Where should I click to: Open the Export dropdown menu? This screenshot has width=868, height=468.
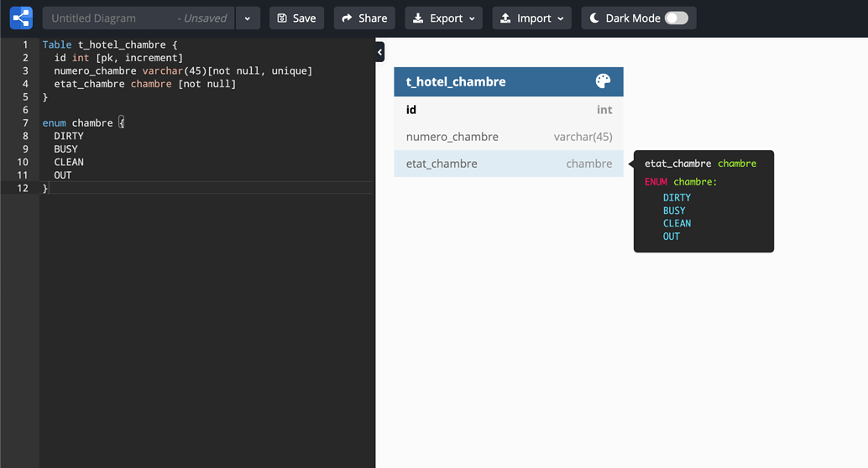[x=443, y=18]
